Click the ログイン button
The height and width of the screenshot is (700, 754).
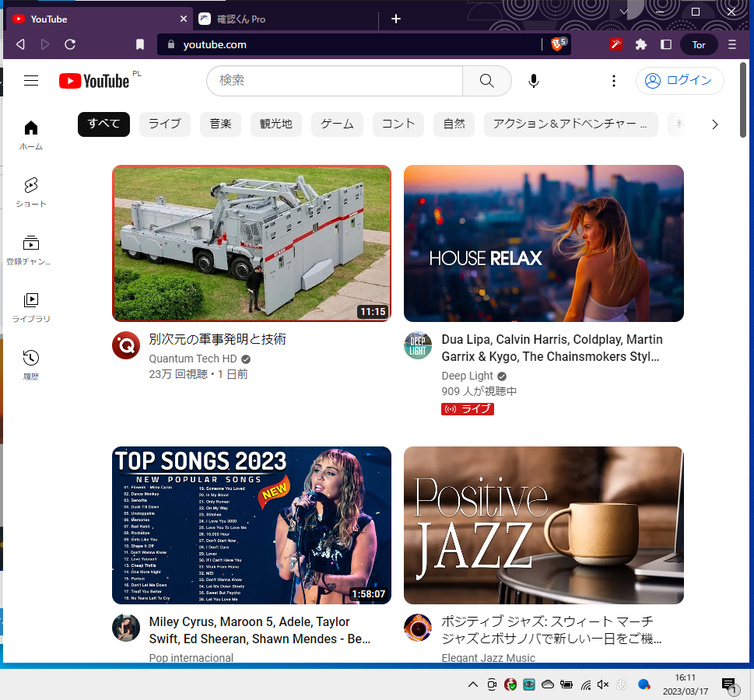(x=679, y=80)
